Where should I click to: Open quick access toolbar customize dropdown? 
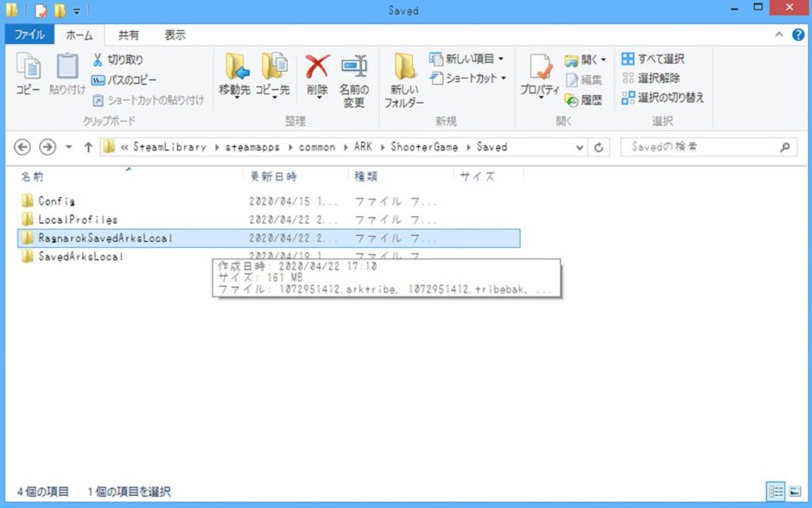[x=77, y=10]
